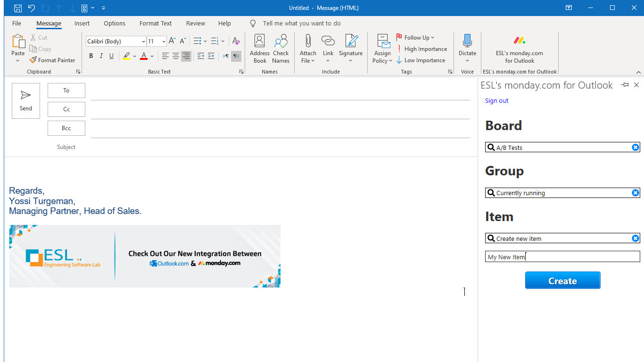This screenshot has width=644, height=362.
Task: Open the File tab
Action: point(17,23)
